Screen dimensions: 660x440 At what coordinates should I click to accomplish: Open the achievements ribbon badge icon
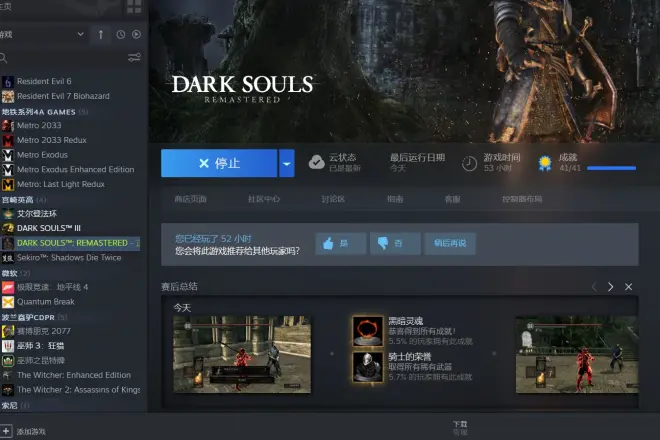[545, 163]
